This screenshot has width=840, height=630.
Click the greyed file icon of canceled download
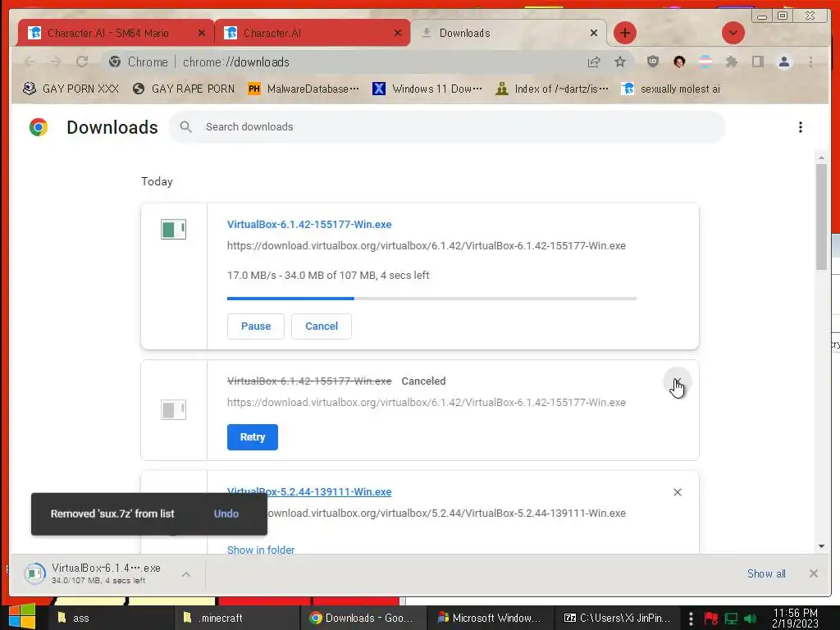click(x=173, y=410)
